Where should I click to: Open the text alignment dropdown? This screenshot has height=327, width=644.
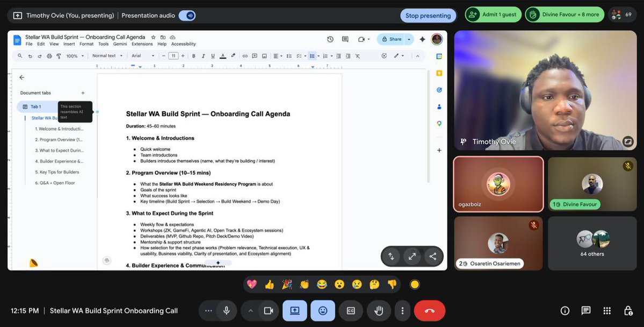click(278, 56)
